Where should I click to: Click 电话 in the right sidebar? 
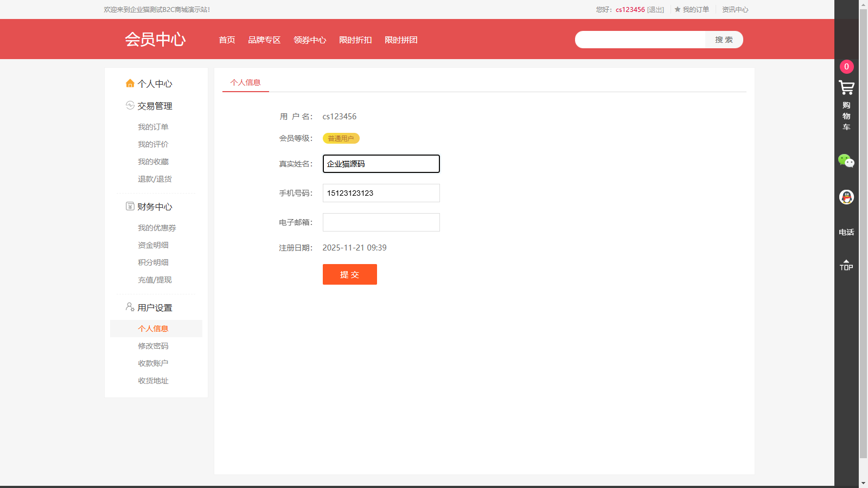click(x=846, y=232)
